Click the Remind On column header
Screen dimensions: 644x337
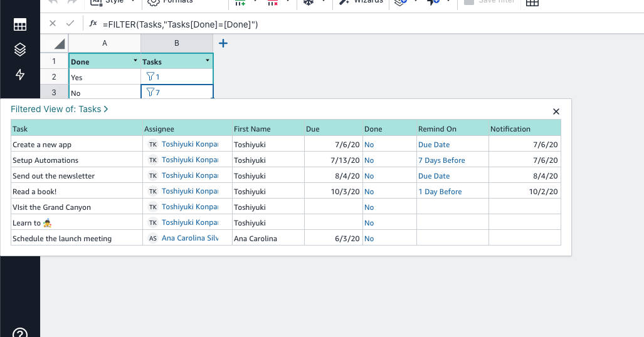(453, 128)
